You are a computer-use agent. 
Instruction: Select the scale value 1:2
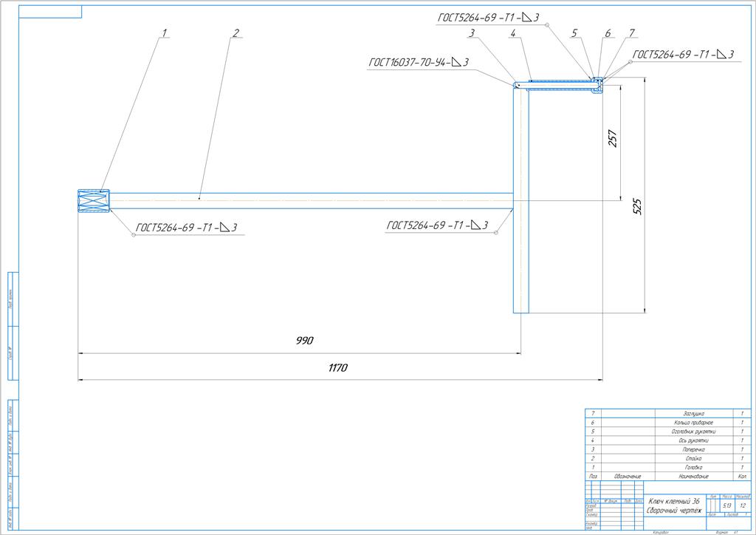coord(743,505)
